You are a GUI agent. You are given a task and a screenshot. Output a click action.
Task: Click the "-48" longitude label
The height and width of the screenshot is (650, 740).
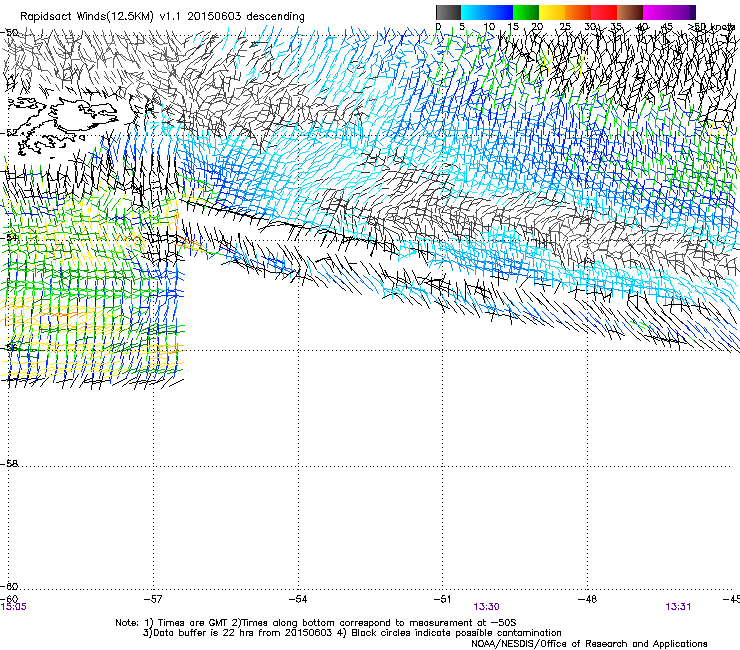[587, 599]
